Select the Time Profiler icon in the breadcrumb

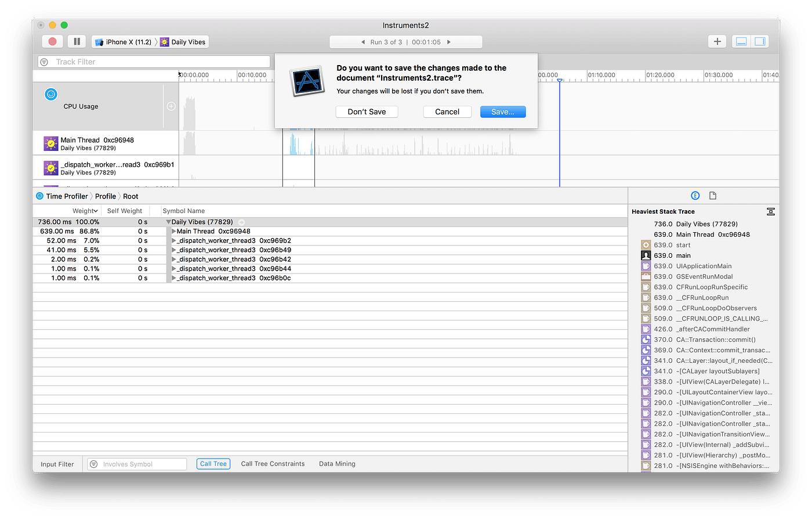39,196
